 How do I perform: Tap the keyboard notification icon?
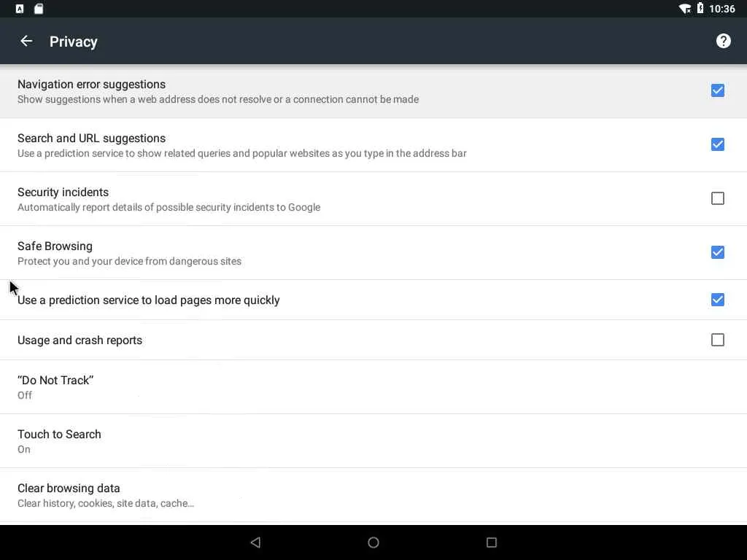coord(20,9)
